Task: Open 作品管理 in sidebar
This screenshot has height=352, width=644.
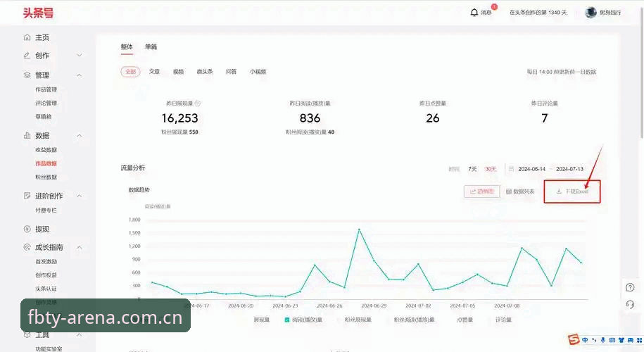Action: click(46, 89)
